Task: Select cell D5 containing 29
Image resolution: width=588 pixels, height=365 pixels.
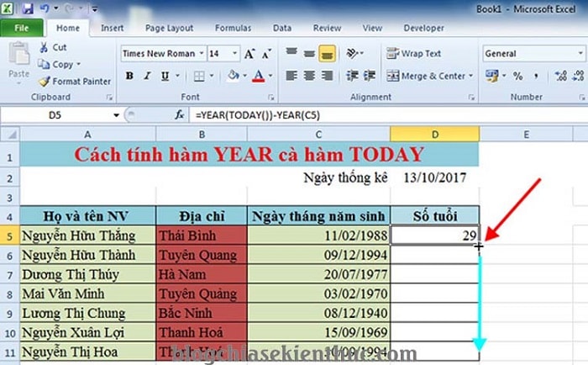Action: [x=434, y=235]
